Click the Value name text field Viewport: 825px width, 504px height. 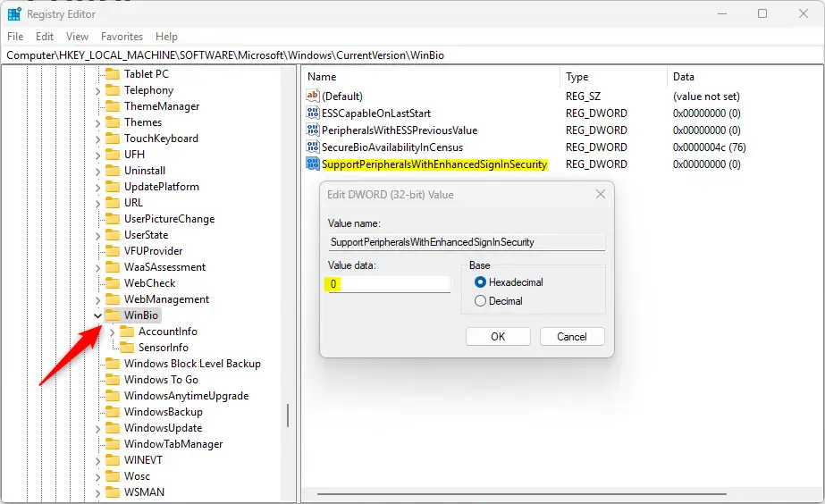(x=467, y=242)
